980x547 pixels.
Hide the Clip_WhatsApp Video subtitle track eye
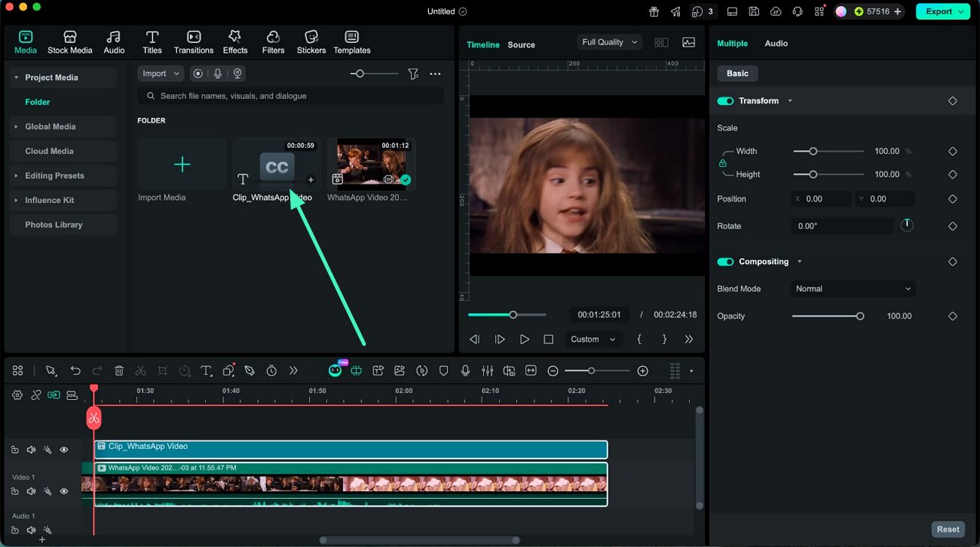pos(64,450)
